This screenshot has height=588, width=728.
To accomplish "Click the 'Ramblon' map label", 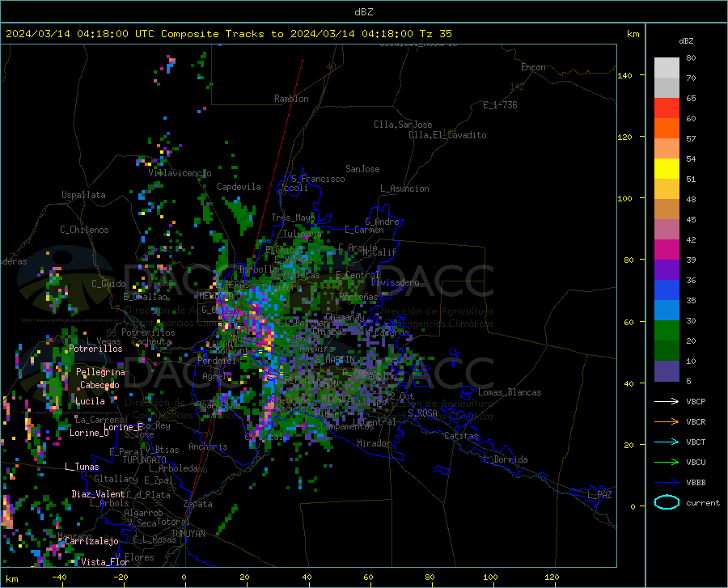I will (291, 99).
